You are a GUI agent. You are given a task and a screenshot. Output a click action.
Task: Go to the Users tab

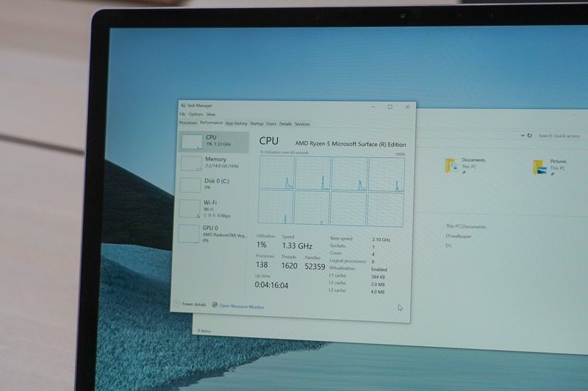pyautogui.click(x=271, y=123)
